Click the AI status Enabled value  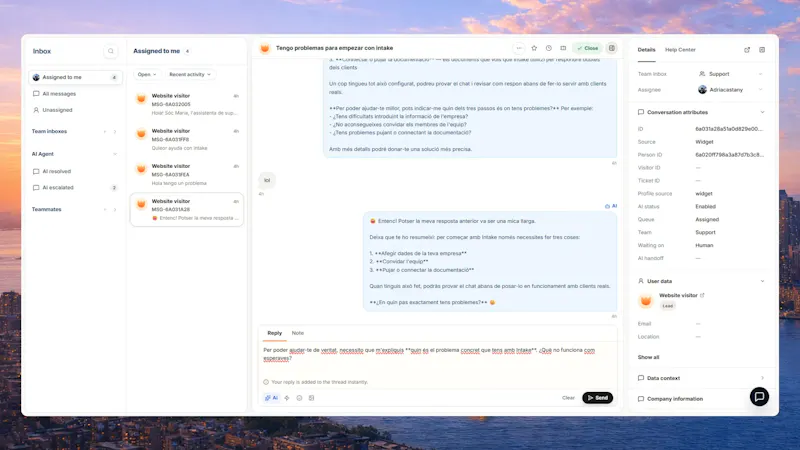706,207
